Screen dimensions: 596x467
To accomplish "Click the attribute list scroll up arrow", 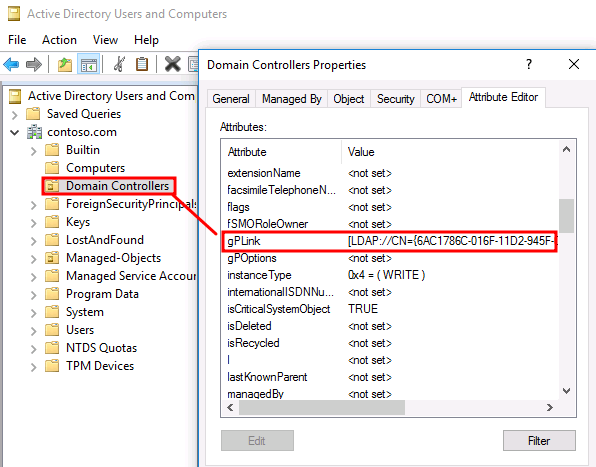I will 566,149.
